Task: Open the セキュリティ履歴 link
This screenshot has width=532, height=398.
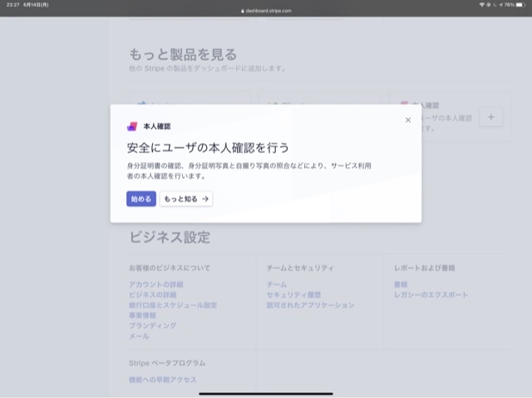Action: pos(293,295)
